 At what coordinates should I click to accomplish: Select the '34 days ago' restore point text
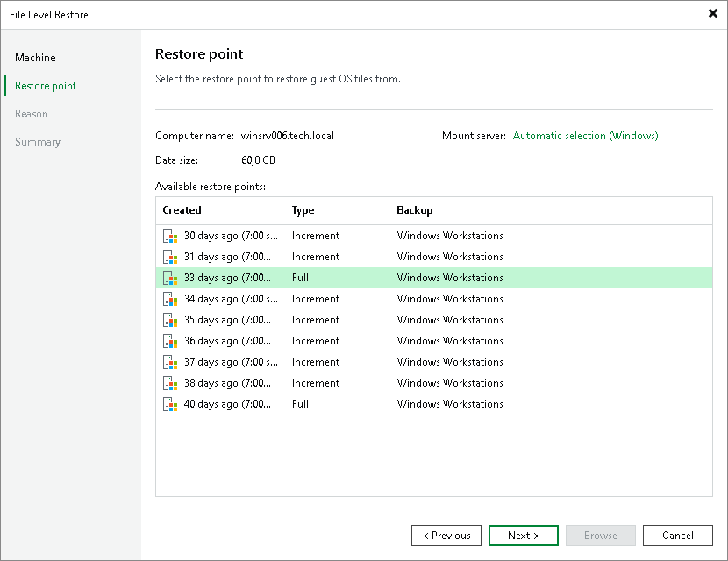[x=232, y=299]
